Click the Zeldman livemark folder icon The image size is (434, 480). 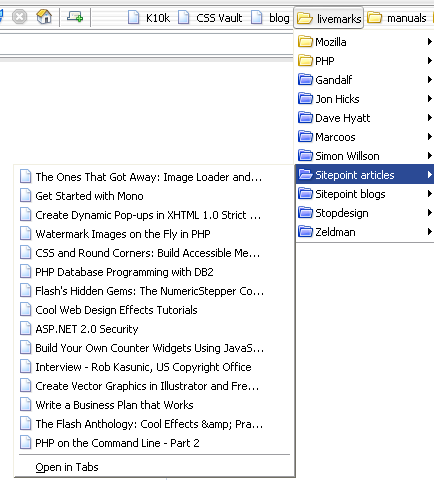tap(305, 231)
